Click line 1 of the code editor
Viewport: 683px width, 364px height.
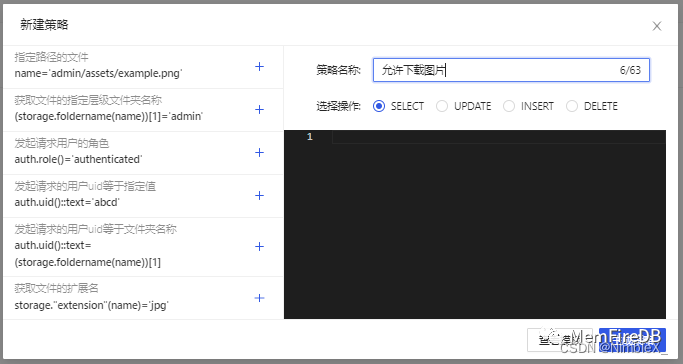[x=499, y=137]
